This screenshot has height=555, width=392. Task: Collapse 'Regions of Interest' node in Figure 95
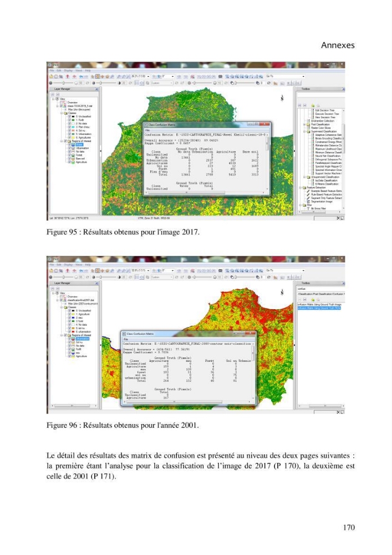pyautogui.click(x=62, y=141)
